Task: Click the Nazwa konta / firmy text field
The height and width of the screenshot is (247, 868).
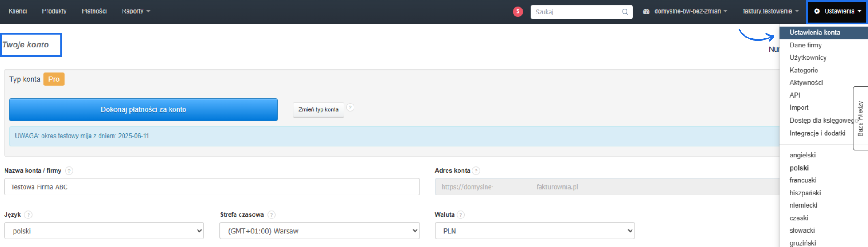Action: coord(212,187)
